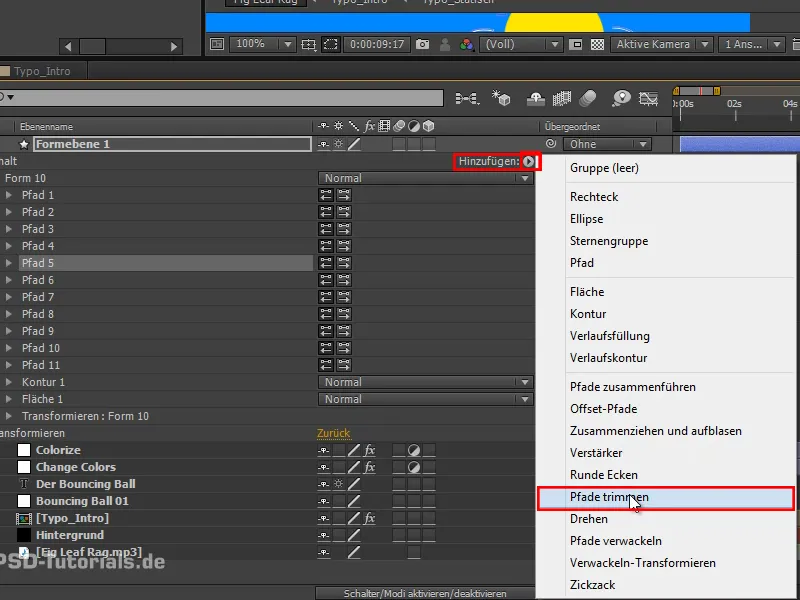Switch to the Typo_Intro timeline tab

pos(42,71)
